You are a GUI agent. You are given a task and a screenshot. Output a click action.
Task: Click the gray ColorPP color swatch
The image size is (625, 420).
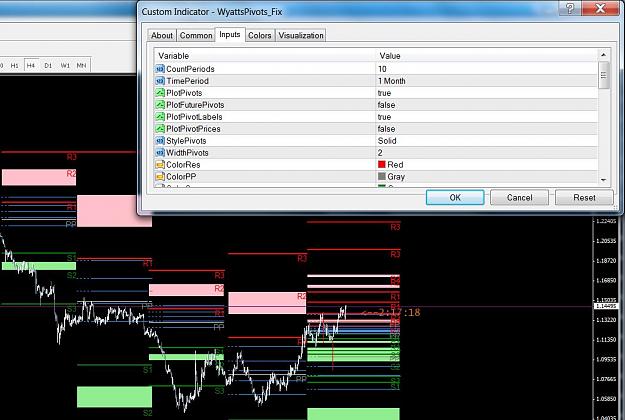click(382, 176)
